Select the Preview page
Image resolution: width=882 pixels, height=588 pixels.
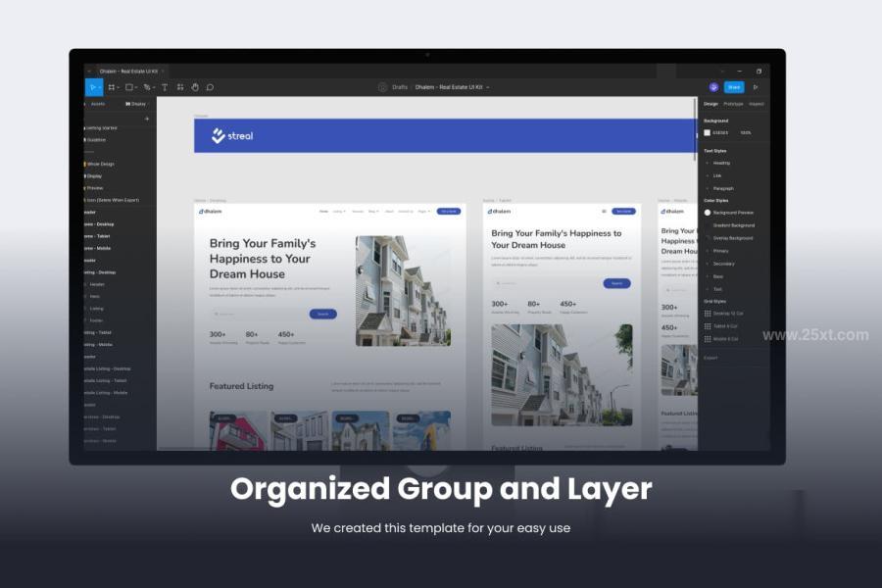click(94, 188)
